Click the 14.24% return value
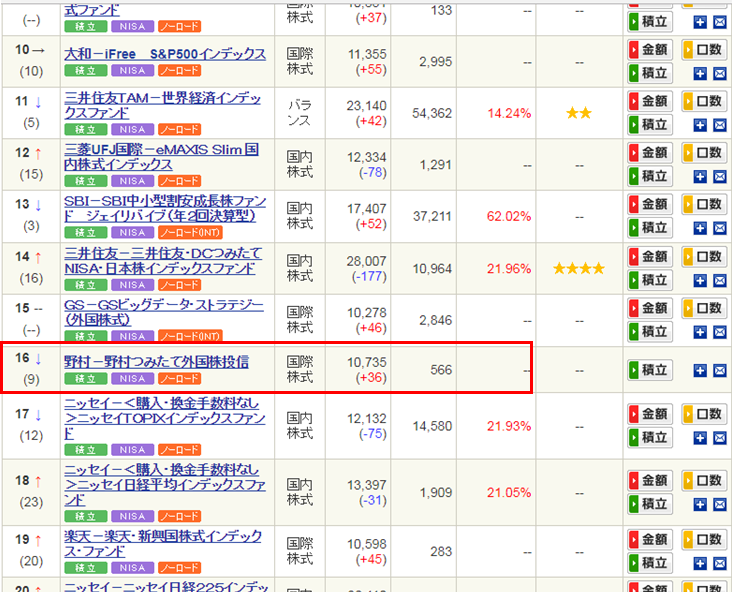The height and width of the screenshot is (592, 732). [509, 113]
